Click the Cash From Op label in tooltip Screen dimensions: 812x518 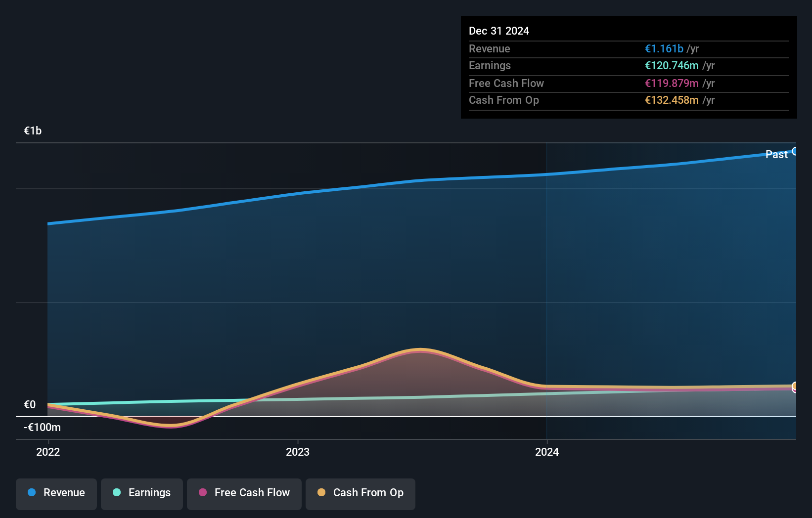504,100
